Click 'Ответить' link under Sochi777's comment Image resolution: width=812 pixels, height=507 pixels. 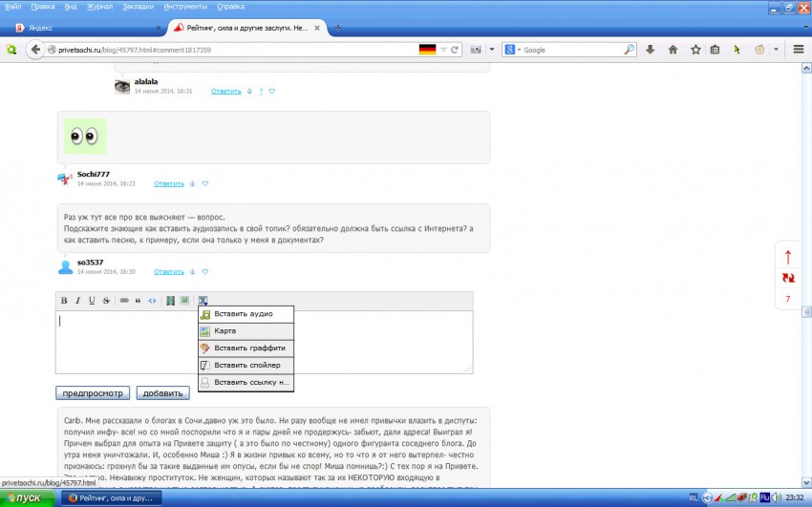pyautogui.click(x=169, y=183)
